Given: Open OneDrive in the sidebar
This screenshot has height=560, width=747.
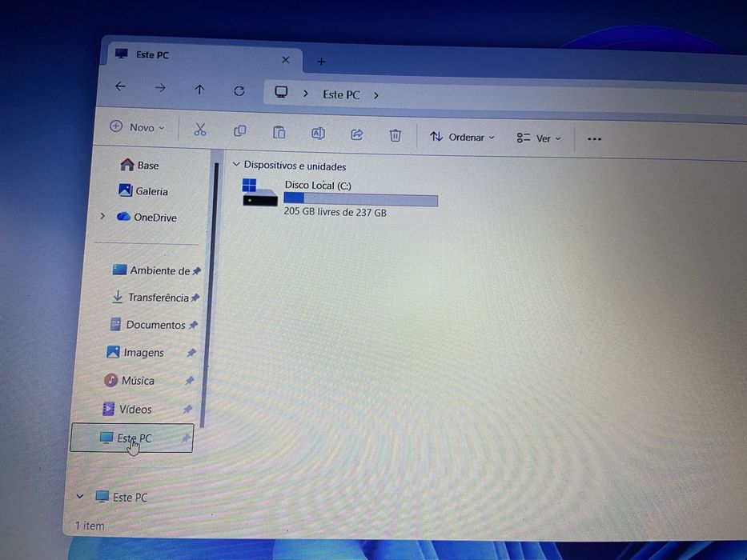Looking at the screenshot, I should (x=147, y=217).
